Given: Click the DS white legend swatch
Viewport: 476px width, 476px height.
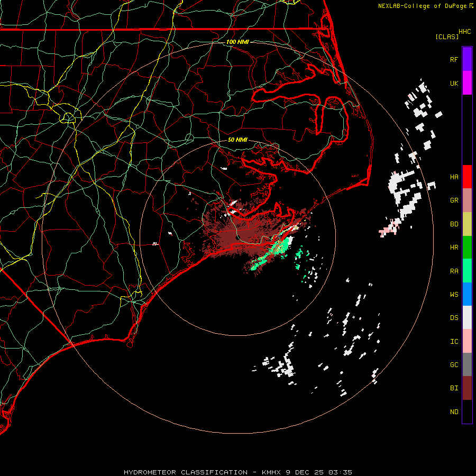Looking at the screenshot, I should (x=467, y=317).
